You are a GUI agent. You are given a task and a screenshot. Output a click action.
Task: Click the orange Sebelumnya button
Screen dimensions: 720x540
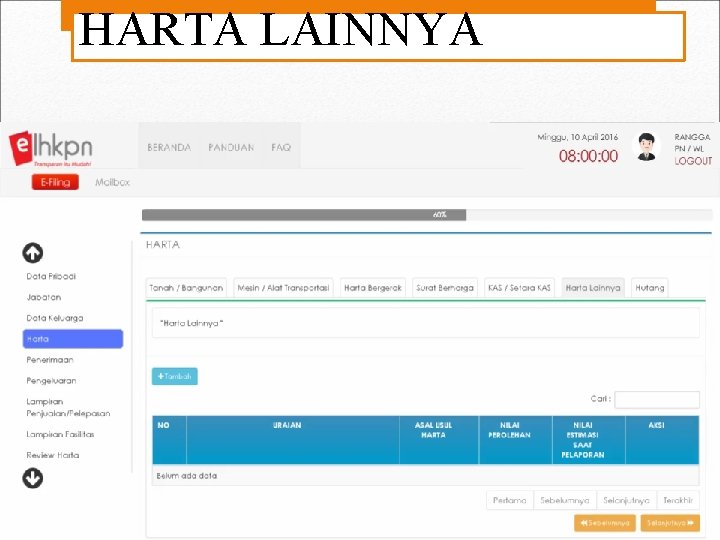pos(605,523)
